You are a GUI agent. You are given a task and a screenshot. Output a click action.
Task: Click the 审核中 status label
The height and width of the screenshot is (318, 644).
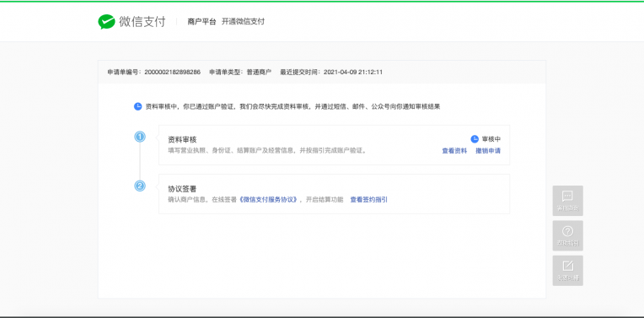(491, 139)
